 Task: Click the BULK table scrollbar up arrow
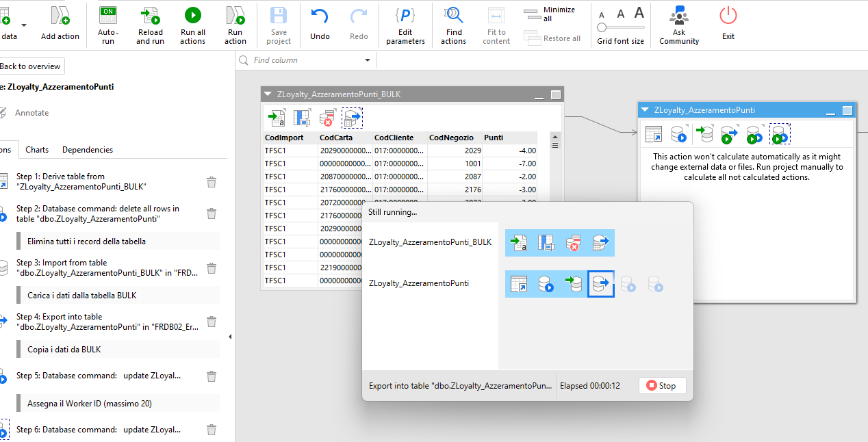(555, 136)
